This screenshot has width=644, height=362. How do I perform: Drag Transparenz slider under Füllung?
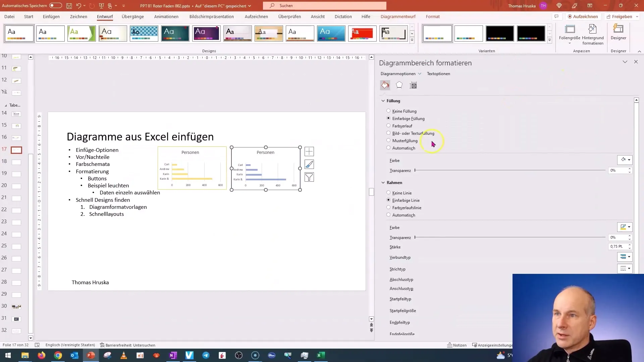pos(416,170)
